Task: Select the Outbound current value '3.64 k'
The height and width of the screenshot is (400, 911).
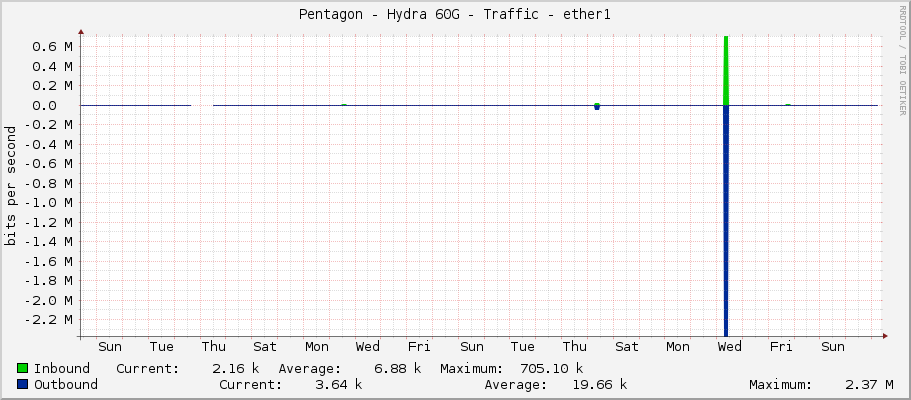Action: pyautogui.click(x=339, y=385)
